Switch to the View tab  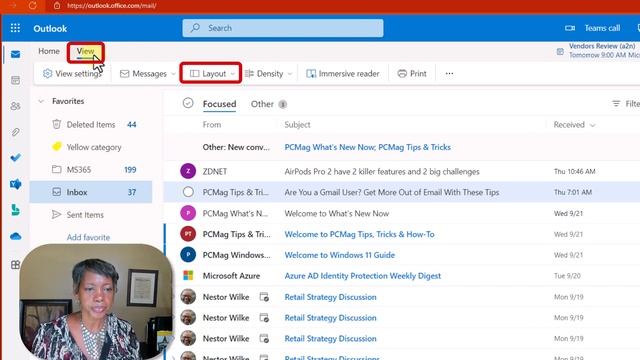(x=85, y=51)
